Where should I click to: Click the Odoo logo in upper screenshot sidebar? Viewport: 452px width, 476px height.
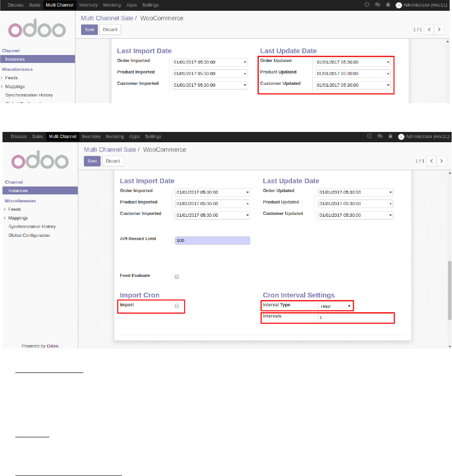(x=37, y=28)
